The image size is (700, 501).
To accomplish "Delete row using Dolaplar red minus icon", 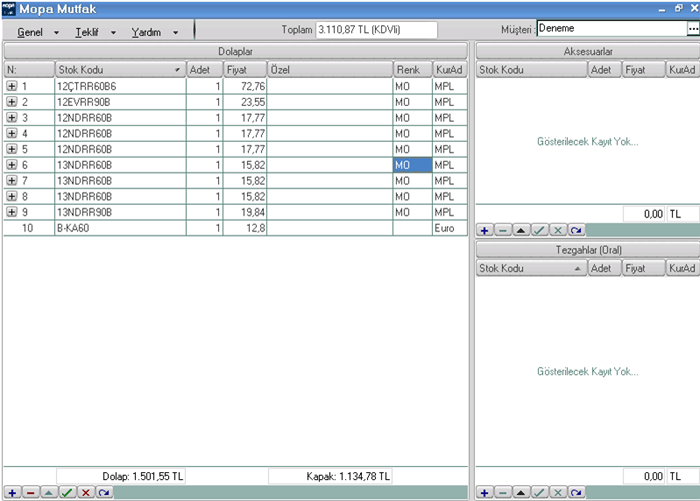I will point(31,493).
